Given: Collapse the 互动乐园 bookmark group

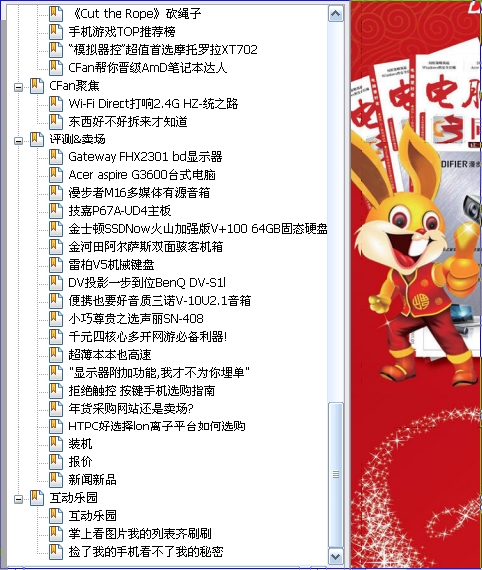Looking at the screenshot, I should 18,499.
